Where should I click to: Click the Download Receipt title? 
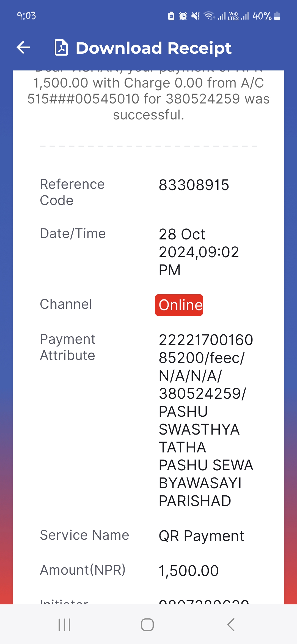pos(153,48)
